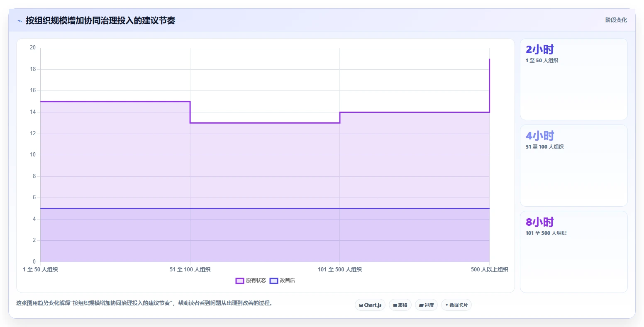Click the 进度 tag icon
The image size is (644, 327).
point(421,305)
